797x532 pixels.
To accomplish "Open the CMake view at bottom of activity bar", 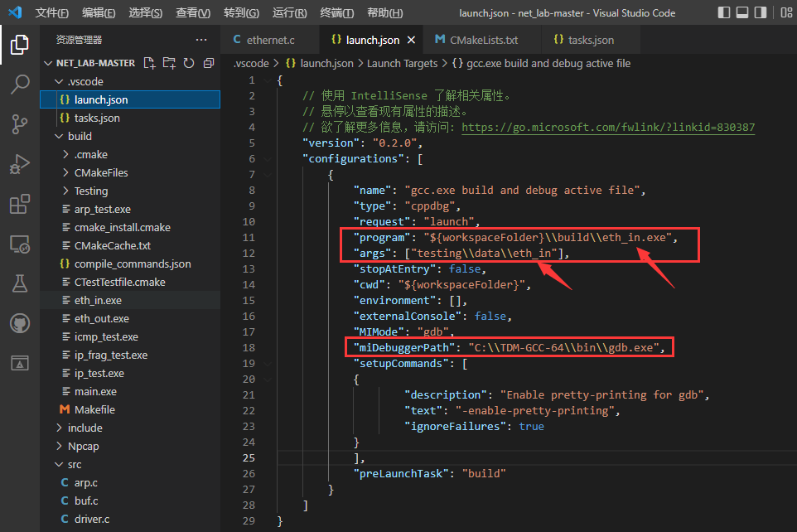I will pos(19,363).
